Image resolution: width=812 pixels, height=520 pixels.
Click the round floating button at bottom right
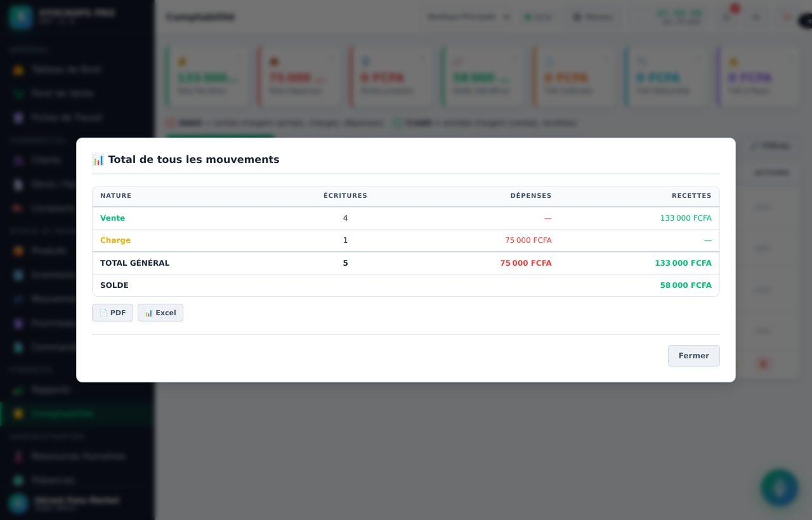[780, 488]
